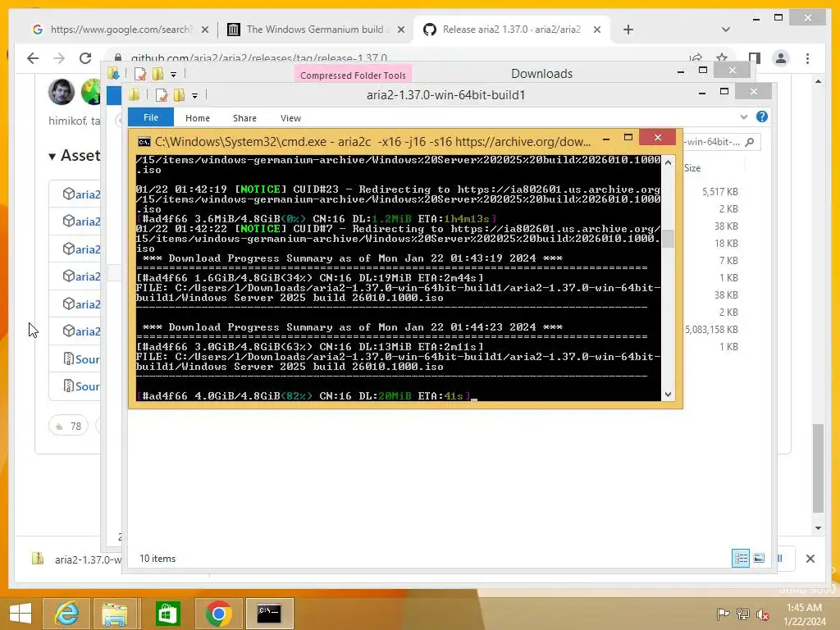
Task: Open network icon in system tray
Action: click(742, 614)
